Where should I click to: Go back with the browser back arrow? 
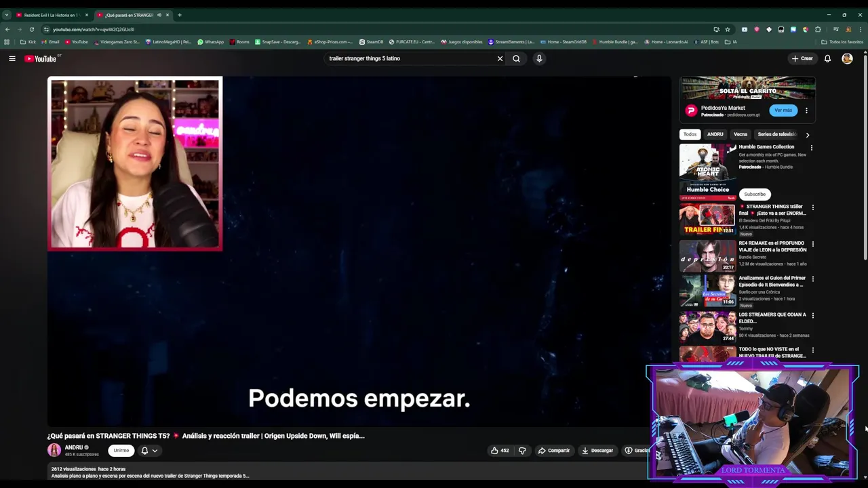click(x=7, y=29)
